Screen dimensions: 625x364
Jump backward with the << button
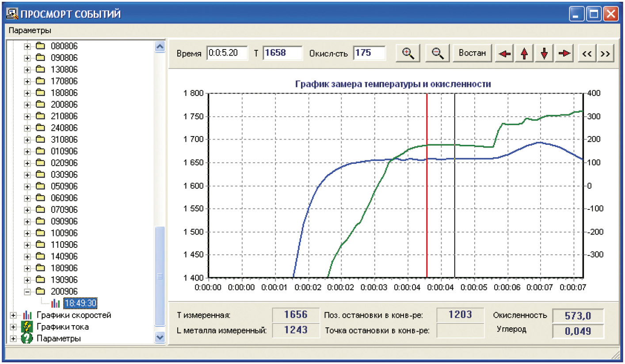coord(587,53)
